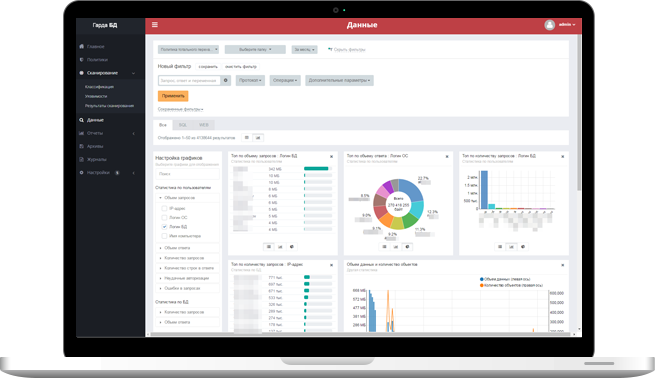The image size is (655, 378).
Task: Click the Настройки gear icon in sidebar
Action: click(81, 173)
